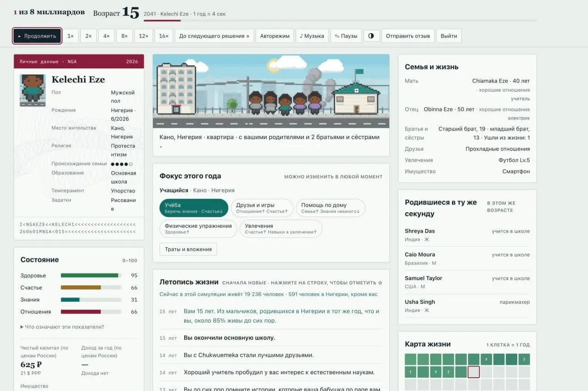Click father's name Obinna Eze
Screen dimensions: 588x391
pyautogui.click(x=438, y=109)
